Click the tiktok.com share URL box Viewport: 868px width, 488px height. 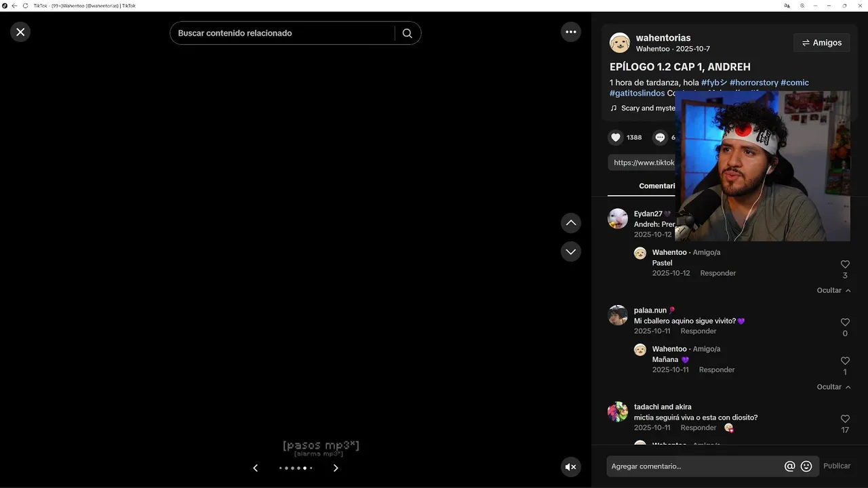tap(642, 163)
